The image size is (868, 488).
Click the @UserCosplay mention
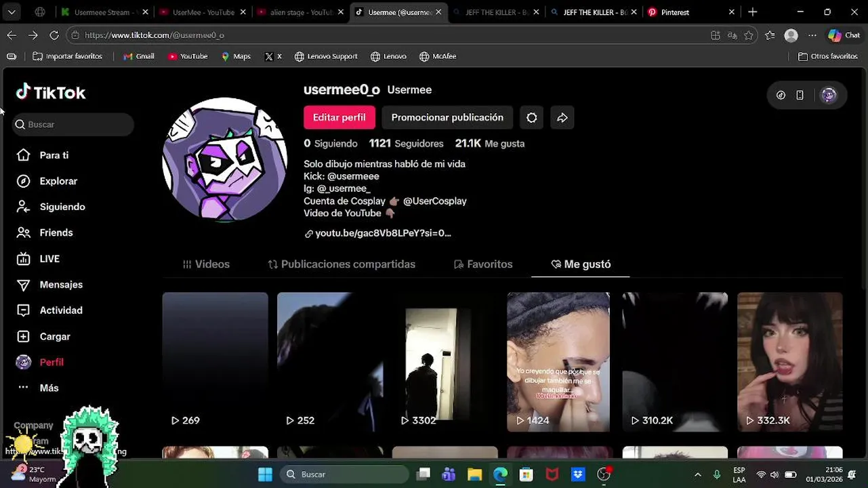(435, 201)
